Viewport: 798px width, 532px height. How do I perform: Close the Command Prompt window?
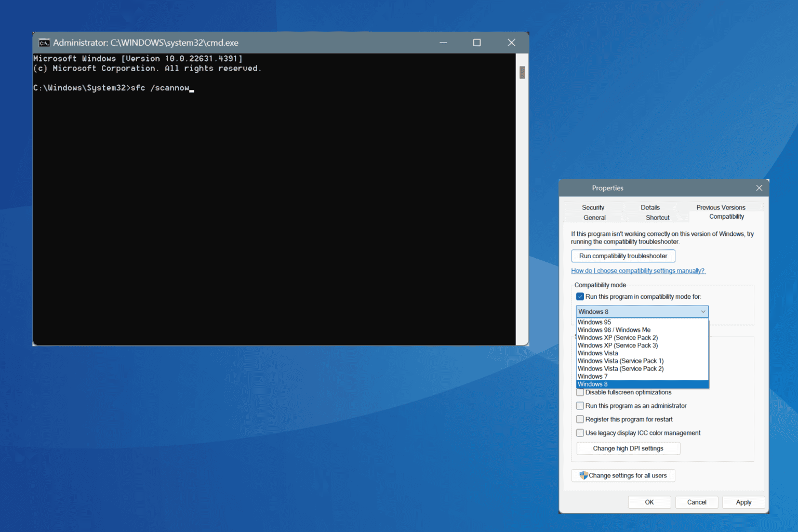[x=511, y=43]
